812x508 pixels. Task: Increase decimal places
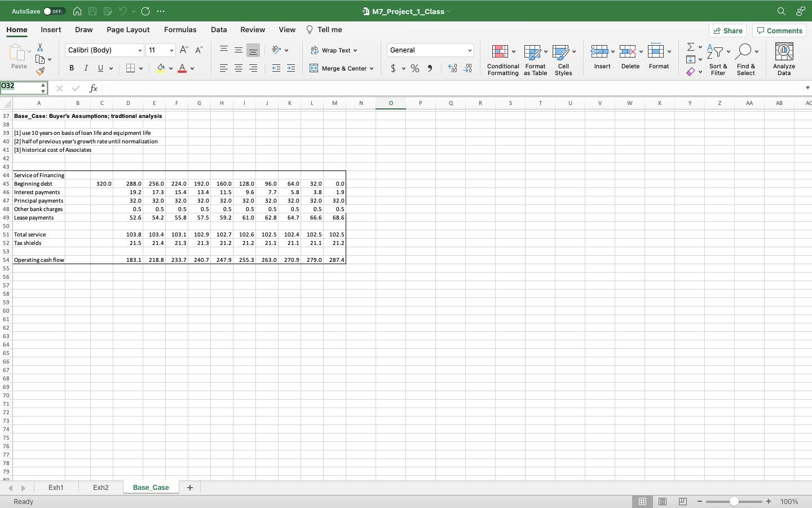click(452, 68)
